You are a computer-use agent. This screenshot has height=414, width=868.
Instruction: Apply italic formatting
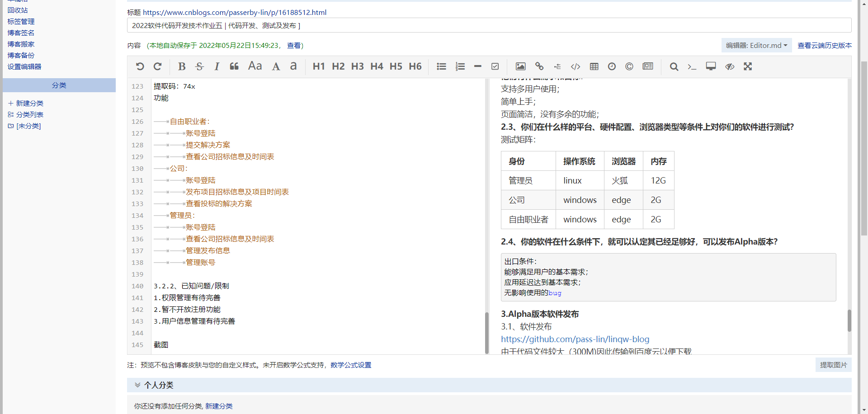217,66
